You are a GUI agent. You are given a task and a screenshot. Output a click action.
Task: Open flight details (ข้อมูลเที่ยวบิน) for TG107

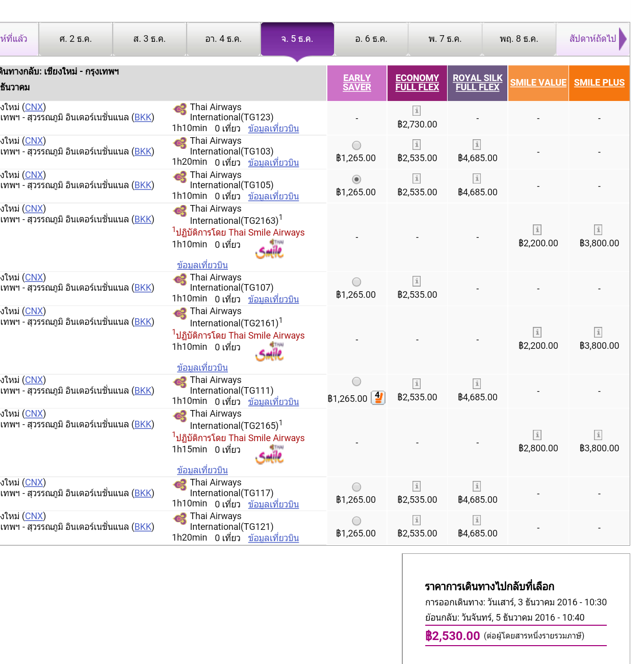(273, 299)
